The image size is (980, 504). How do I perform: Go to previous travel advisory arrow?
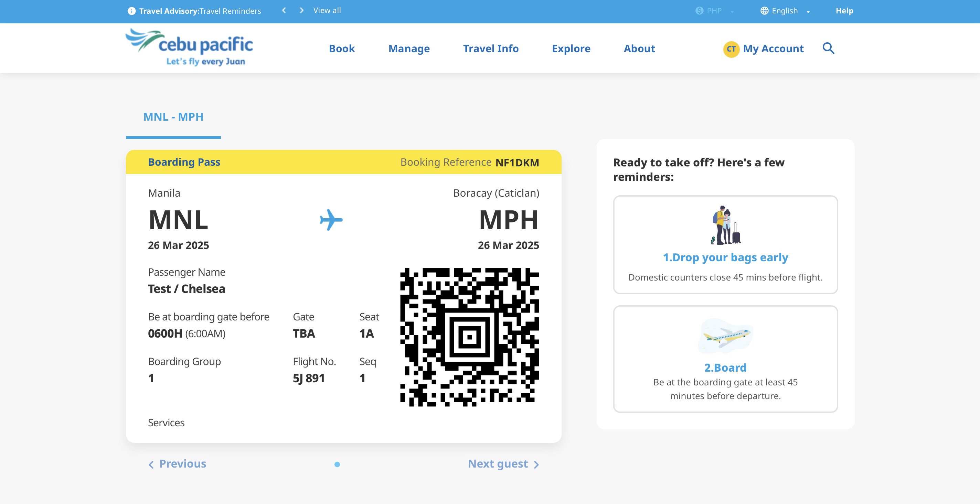tap(284, 11)
